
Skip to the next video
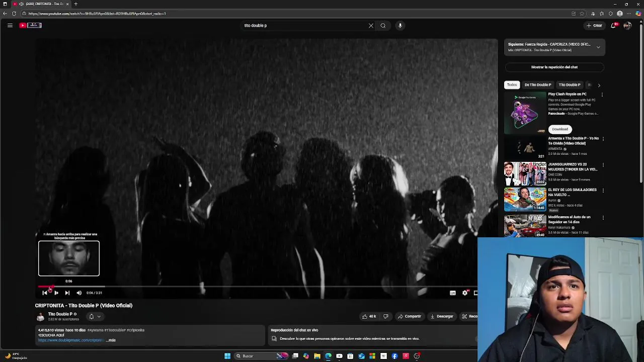pos(67,293)
